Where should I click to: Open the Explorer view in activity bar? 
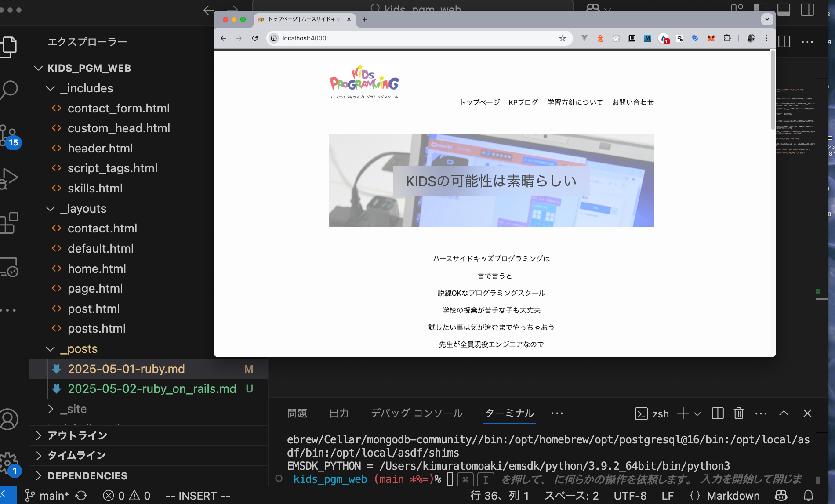coord(9,47)
